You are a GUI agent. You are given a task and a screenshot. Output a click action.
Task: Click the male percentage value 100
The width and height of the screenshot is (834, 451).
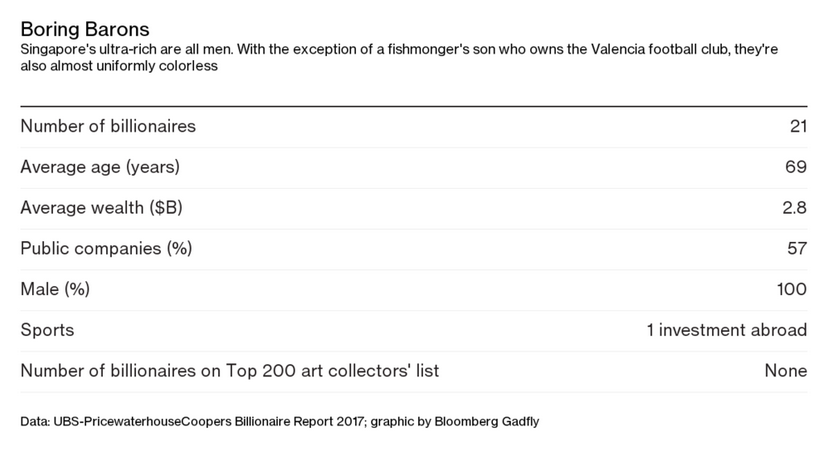[791, 289]
